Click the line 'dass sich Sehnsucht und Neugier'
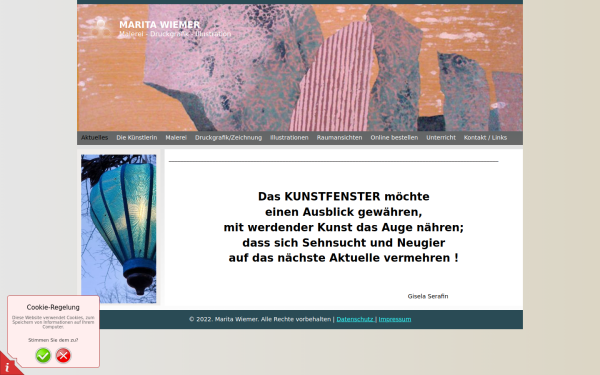The width and height of the screenshot is (600, 375). [344, 243]
